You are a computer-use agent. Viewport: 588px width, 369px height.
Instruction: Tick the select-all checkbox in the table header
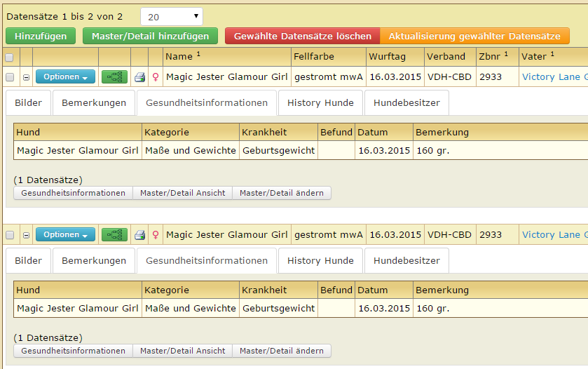click(x=9, y=58)
